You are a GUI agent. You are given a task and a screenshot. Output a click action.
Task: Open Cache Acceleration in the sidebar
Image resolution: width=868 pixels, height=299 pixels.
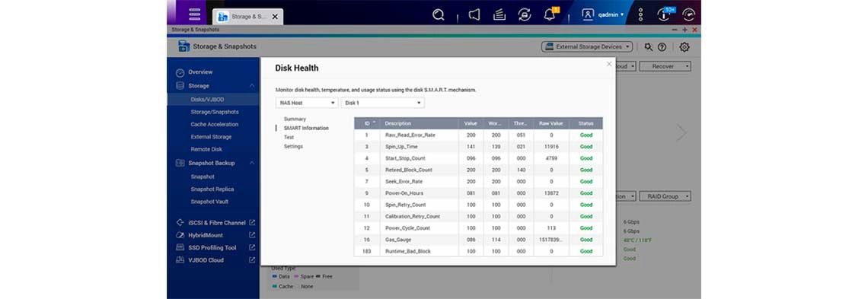coord(213,124)
